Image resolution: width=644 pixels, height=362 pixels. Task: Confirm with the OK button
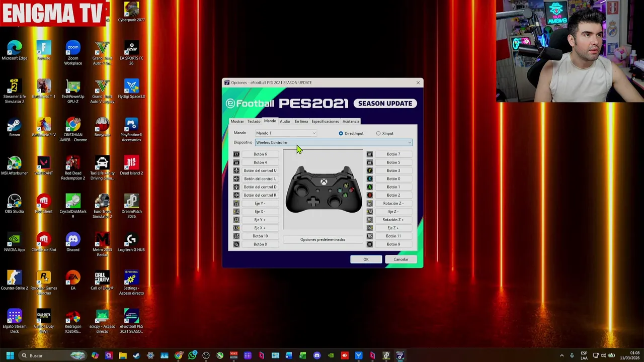[x=366, y=259]
